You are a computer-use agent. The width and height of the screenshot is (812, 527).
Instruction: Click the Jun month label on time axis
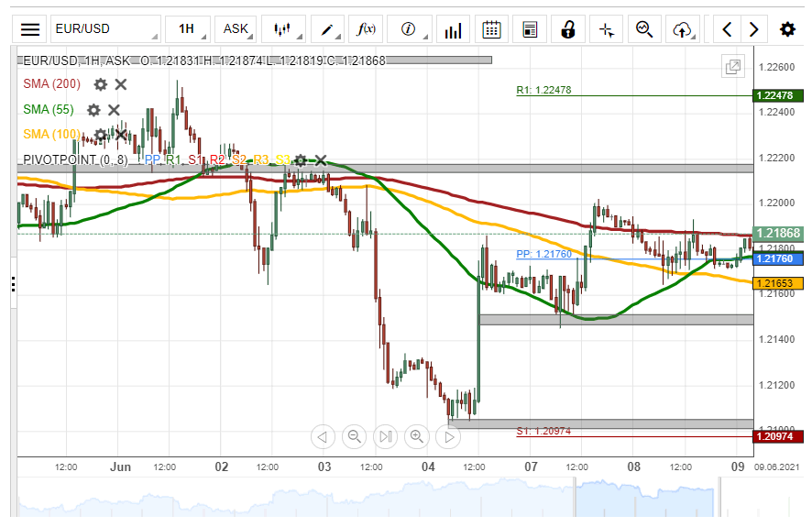click(120, 467)
